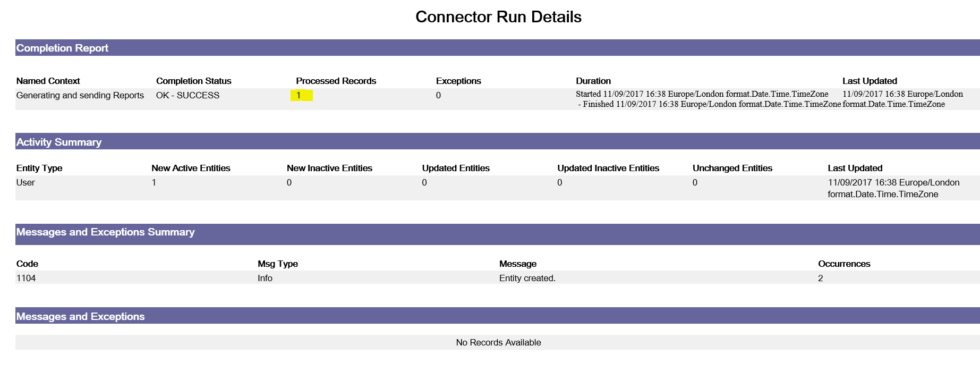Click the 'Started 11/09/2017 16:38' duration line
The height and width of the screenshot is (371, 980).
[x=702, y=94]
